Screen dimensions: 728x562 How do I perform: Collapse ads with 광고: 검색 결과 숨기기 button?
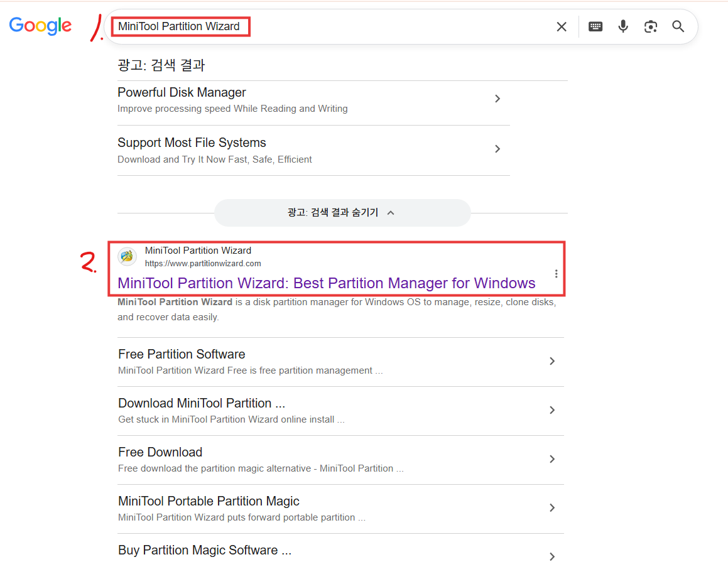pos(342,212)
